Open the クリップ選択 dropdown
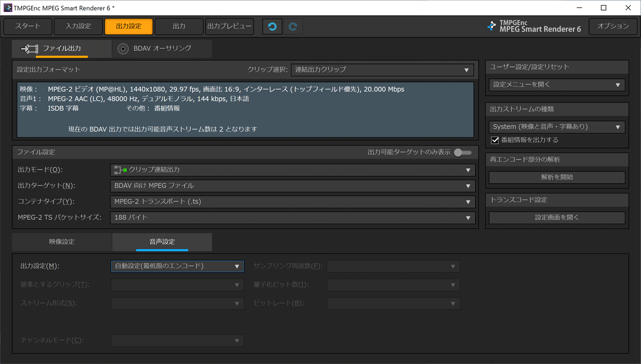 [x=383, y=70]
